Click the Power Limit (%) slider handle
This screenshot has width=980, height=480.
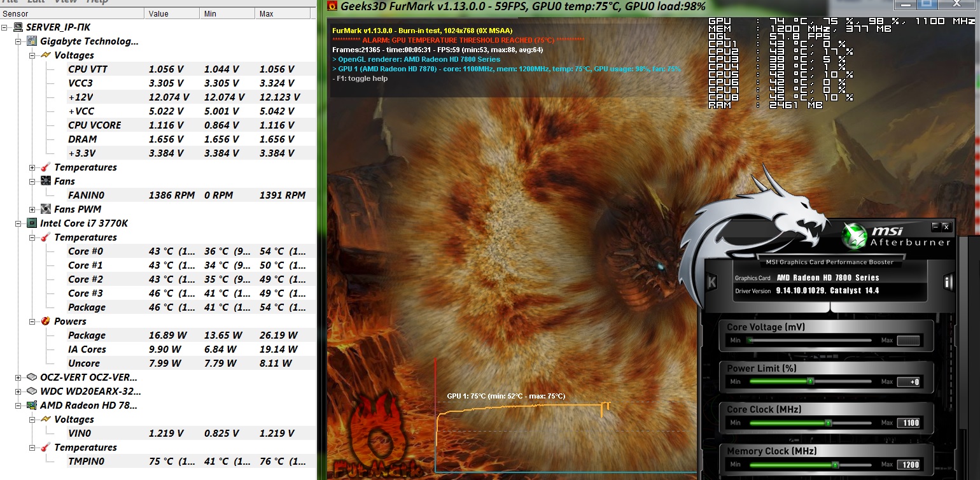click(811, 382)
